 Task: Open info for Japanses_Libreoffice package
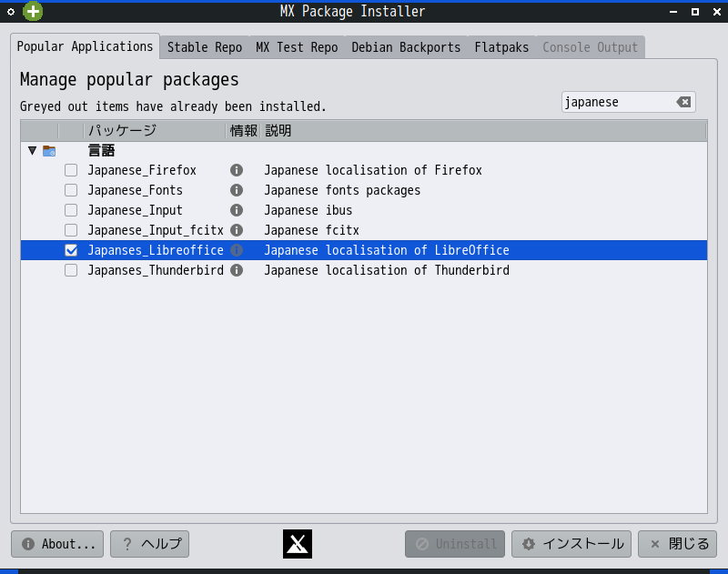point(237,250)
